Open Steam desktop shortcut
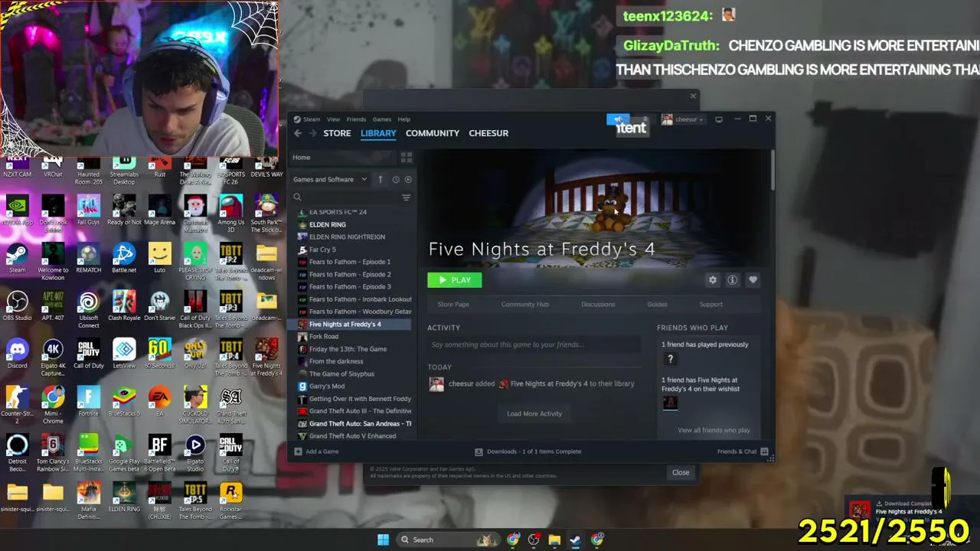The height and width of the screenshot is (551, 980). pyautogui.click(x=17, y=259)
